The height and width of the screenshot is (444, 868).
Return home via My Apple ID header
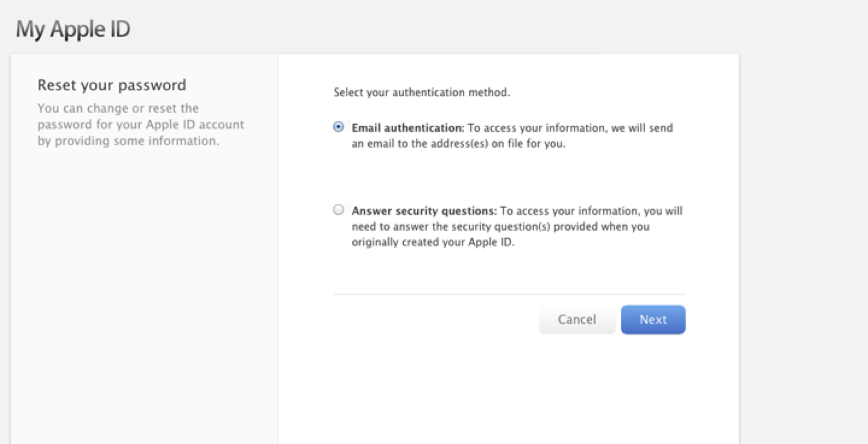click(x=72, y=28)
